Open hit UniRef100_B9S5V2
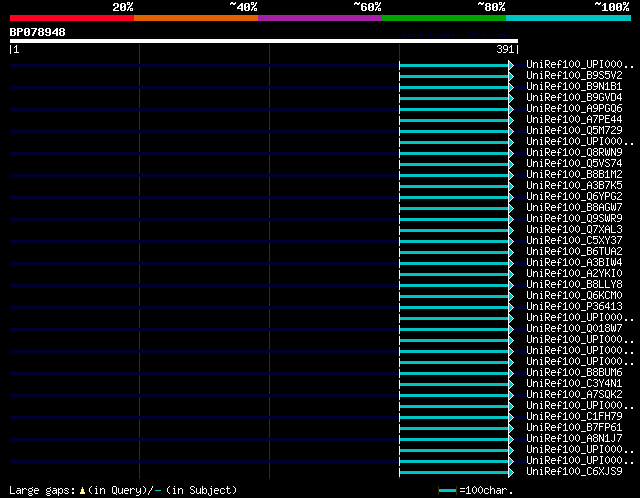This screenshot has height=498, width=640. pyautogui.click(x=574, y=76)
